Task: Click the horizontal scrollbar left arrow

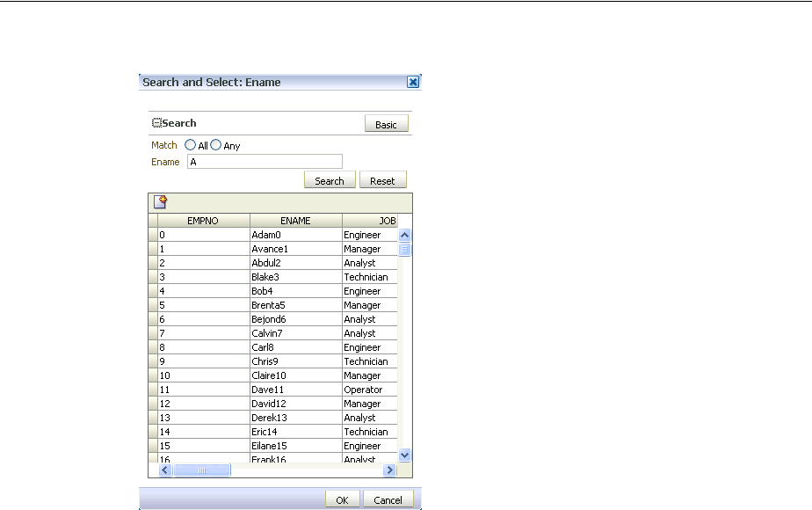Action: point(165,470)
